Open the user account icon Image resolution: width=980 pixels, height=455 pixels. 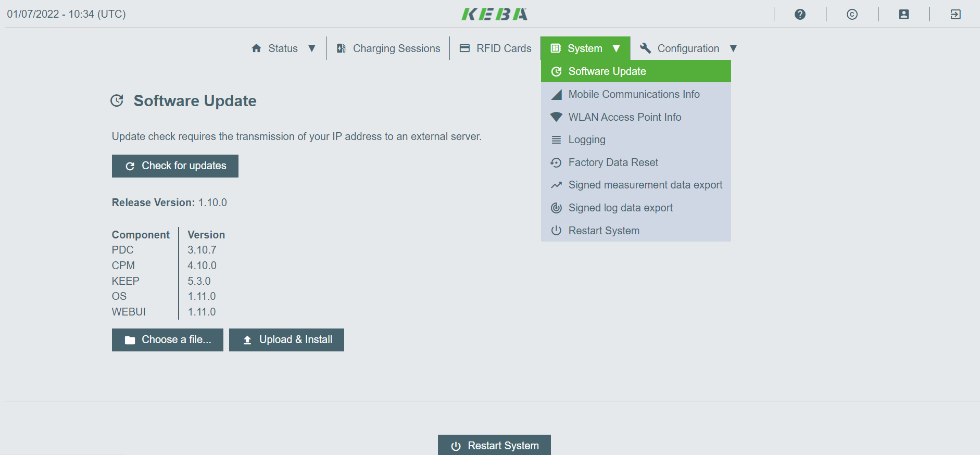point(903,14)
